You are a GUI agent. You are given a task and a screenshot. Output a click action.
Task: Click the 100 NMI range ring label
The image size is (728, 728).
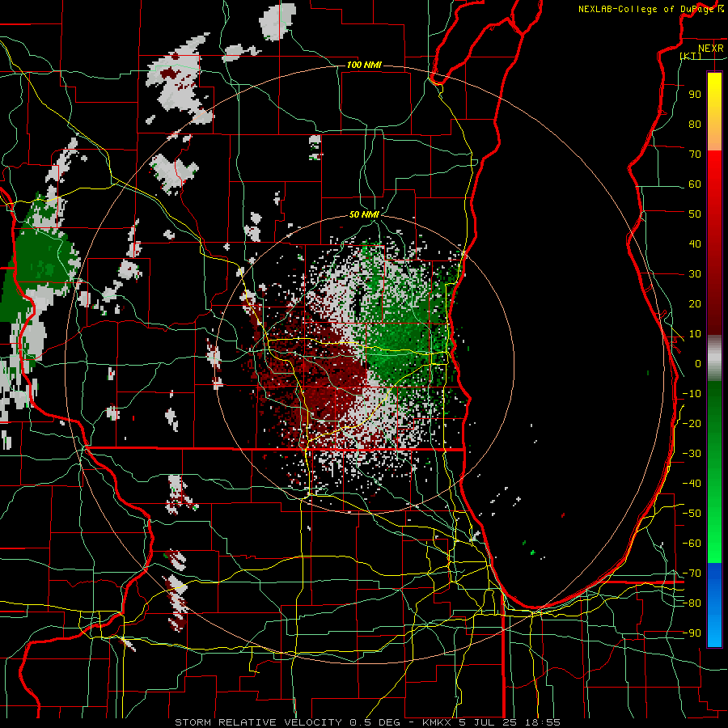pos(364,65)
